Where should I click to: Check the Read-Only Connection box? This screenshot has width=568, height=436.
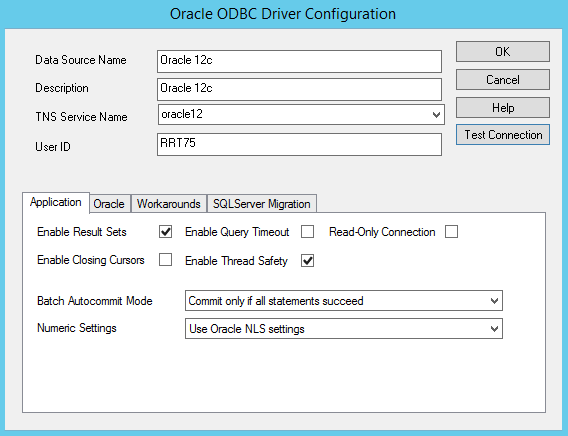[451, 232]
